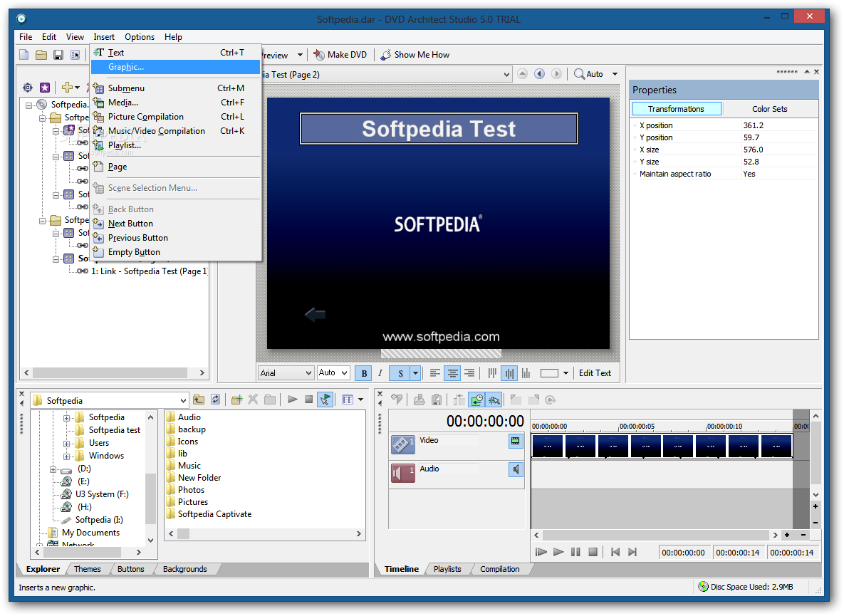Insert a Submenu from the menu
This screenshot has height=616, width=844.
pos(176,88)
